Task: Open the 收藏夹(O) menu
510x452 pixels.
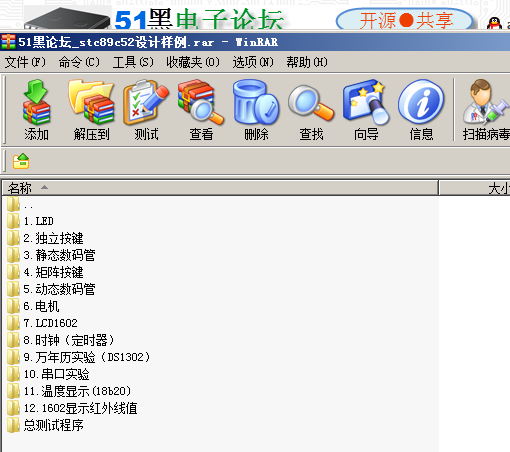Action: (x=193, y=62)
